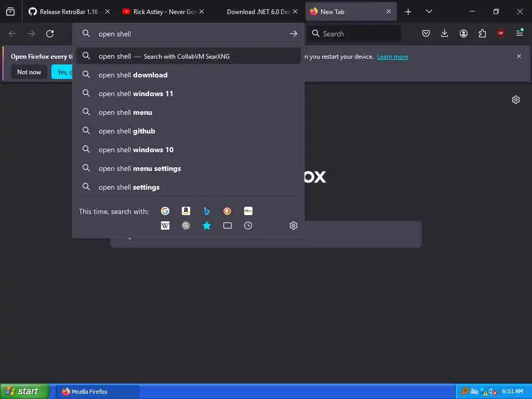Search this time with DuckDuckGo icon
This screenshot has width=532, height=399.
(228, 211)
